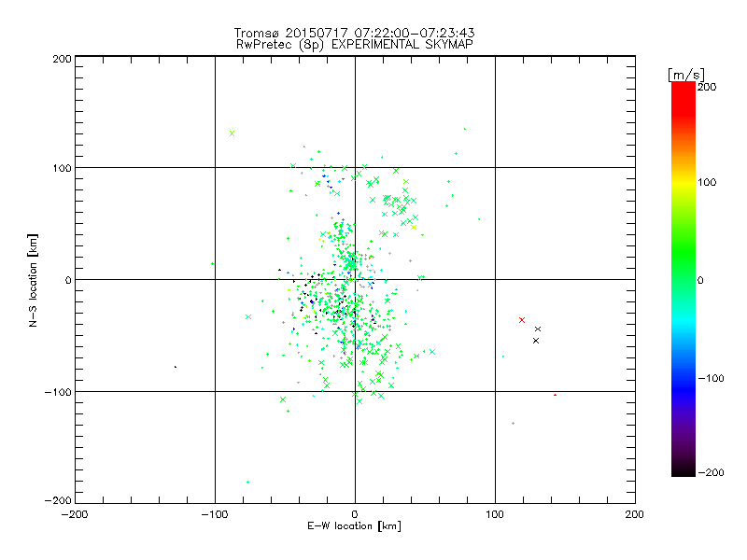Click the upper black X marker near the red X
Image resolution: width=747 pixels, height=560 pixels.
pos(538,329)
